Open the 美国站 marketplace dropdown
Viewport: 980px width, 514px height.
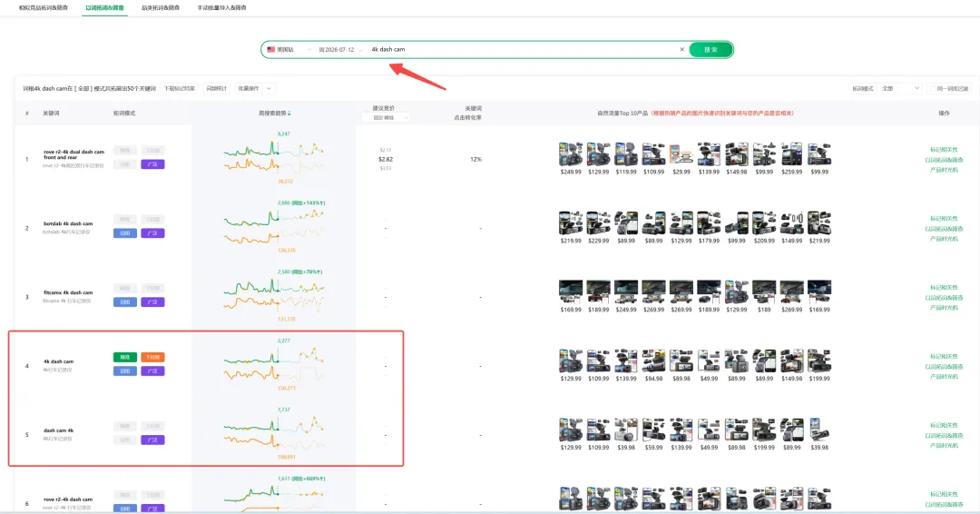tap(289, 49)
